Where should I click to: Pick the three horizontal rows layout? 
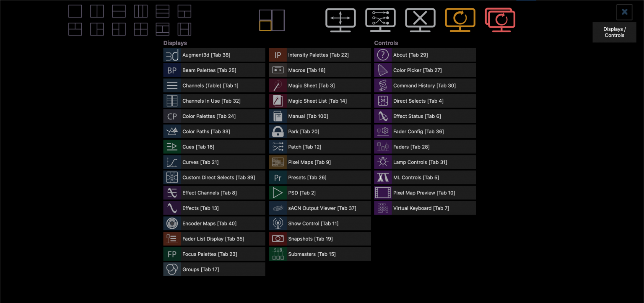point(163,11)
